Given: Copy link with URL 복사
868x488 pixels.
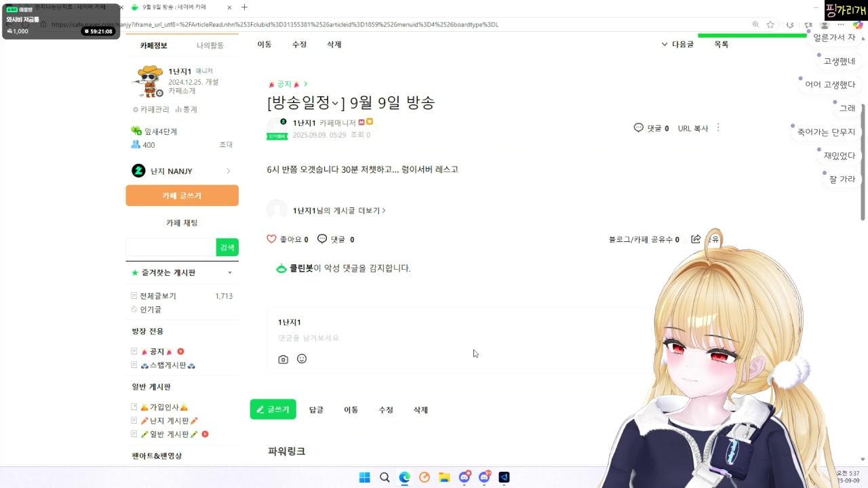Looking at the screenshot, I should [x=693, y=128].
